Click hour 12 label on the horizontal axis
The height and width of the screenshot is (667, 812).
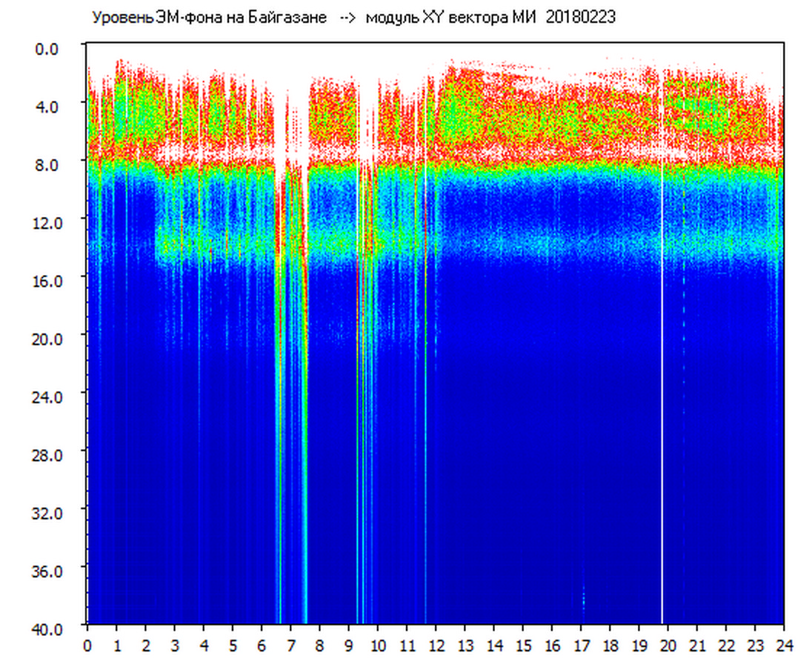436,645
